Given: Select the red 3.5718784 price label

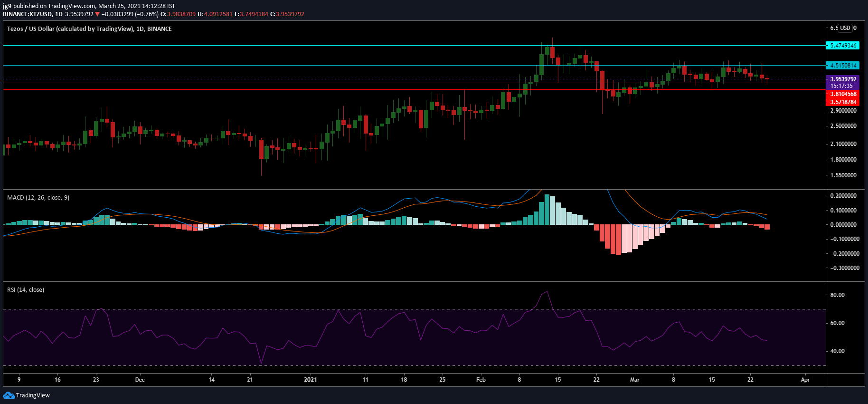Looking at the screenshot, I should click(x=842, y=102).
